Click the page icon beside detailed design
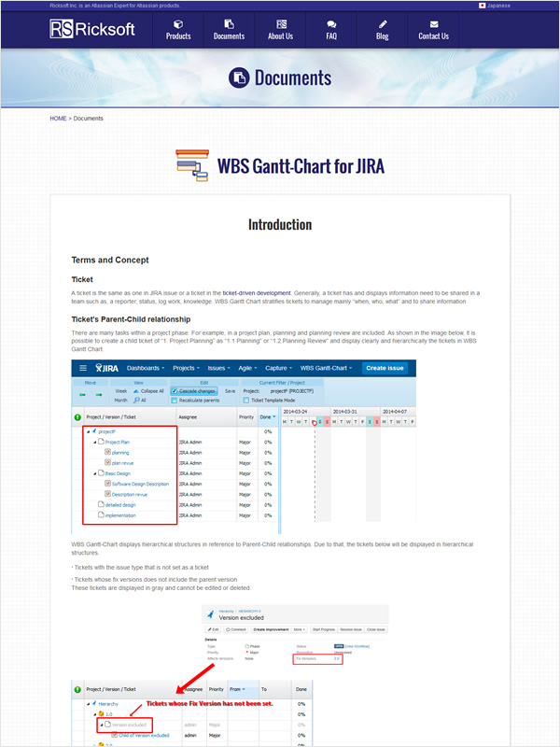 coord(101,504)
